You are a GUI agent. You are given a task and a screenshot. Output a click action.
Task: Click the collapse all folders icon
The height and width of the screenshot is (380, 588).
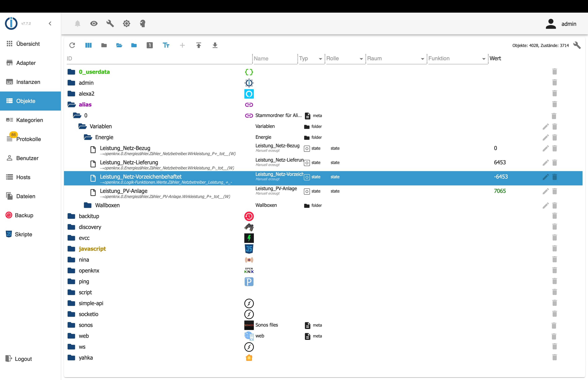pos(104,45)
